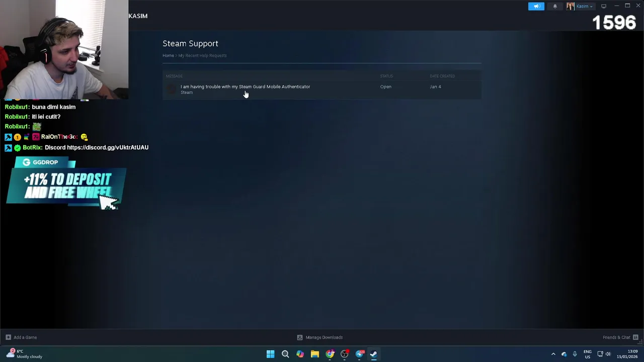Image resolution: width=644 pixels, height=362 pixels.
Task: Click the Friends & Chat icon
Action: [635, 337]
